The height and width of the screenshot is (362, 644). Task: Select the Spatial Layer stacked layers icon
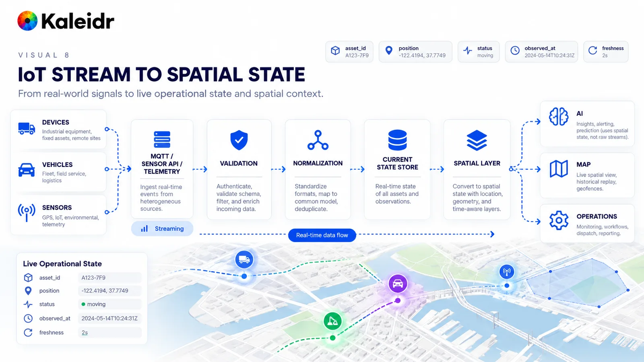(477, 140)
